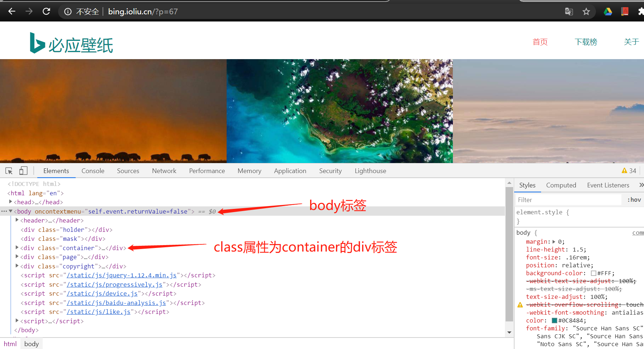Open the baidu-analysis.js script link
This screenshot has height=349, width=644.
point(117,303)
